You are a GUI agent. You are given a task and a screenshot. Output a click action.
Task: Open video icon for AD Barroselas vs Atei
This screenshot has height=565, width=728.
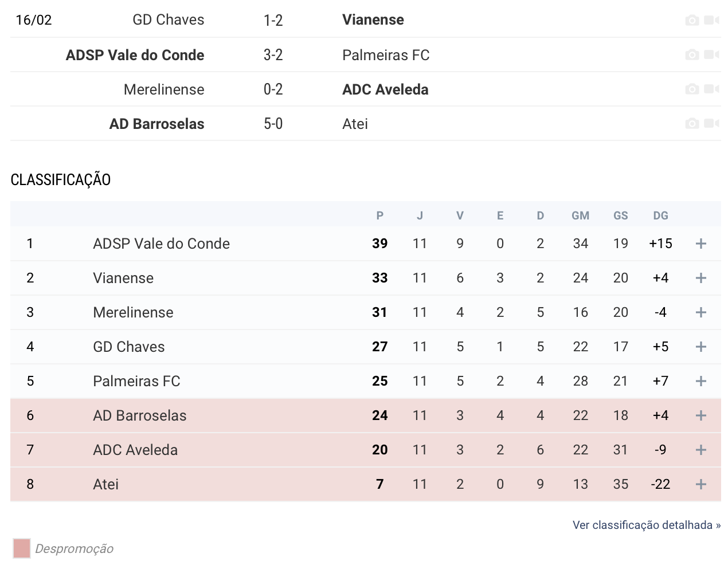711,123
